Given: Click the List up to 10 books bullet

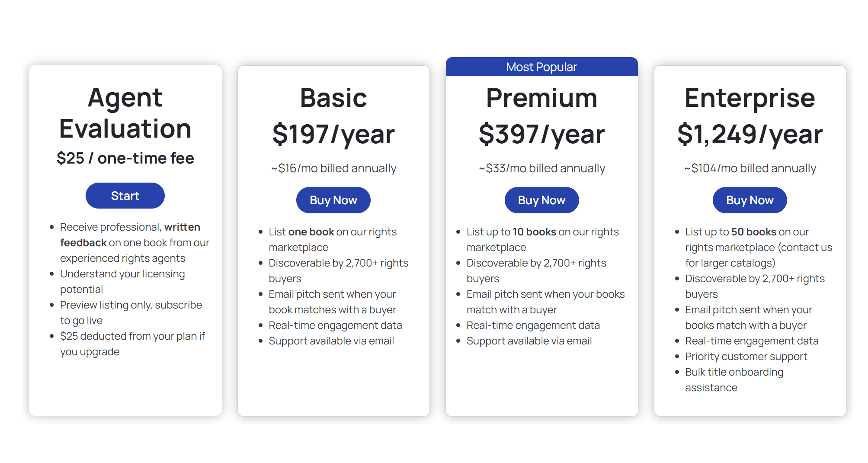Looking at the screenshot, I should [x=542, y=239].
